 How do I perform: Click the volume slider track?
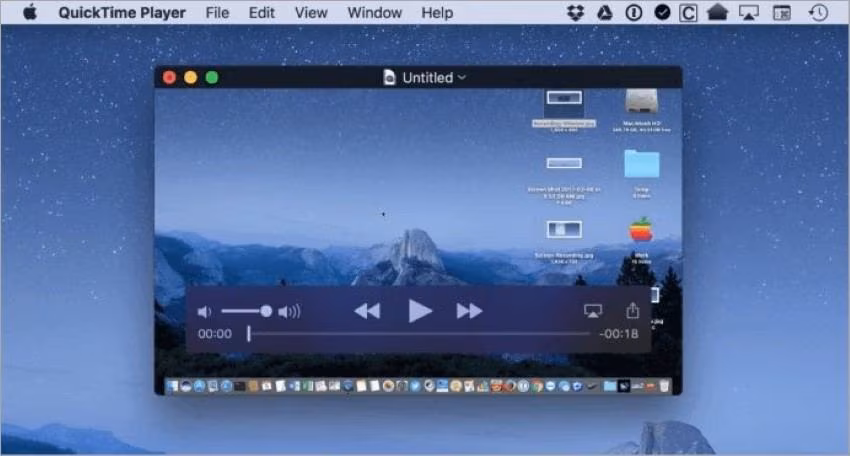point(247,311)
